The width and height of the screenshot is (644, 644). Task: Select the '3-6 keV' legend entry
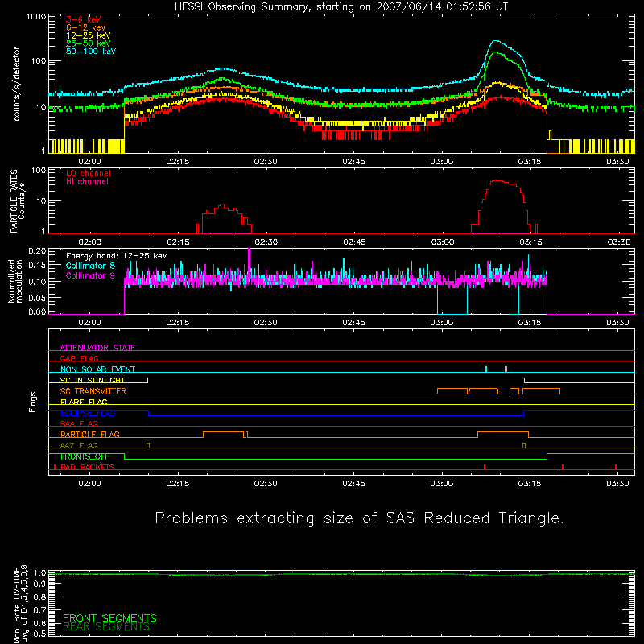pos(83,19)
